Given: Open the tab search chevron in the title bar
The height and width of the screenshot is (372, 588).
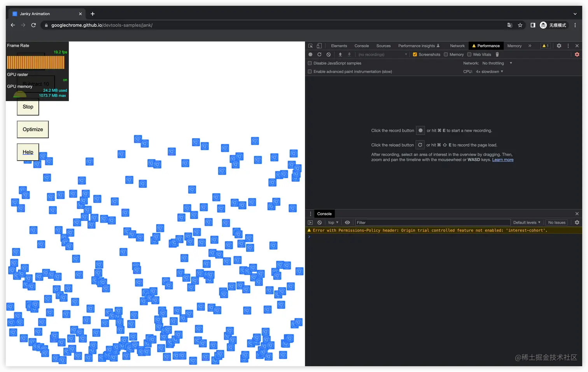Looking at the screenshot, I should coord(575,14).
